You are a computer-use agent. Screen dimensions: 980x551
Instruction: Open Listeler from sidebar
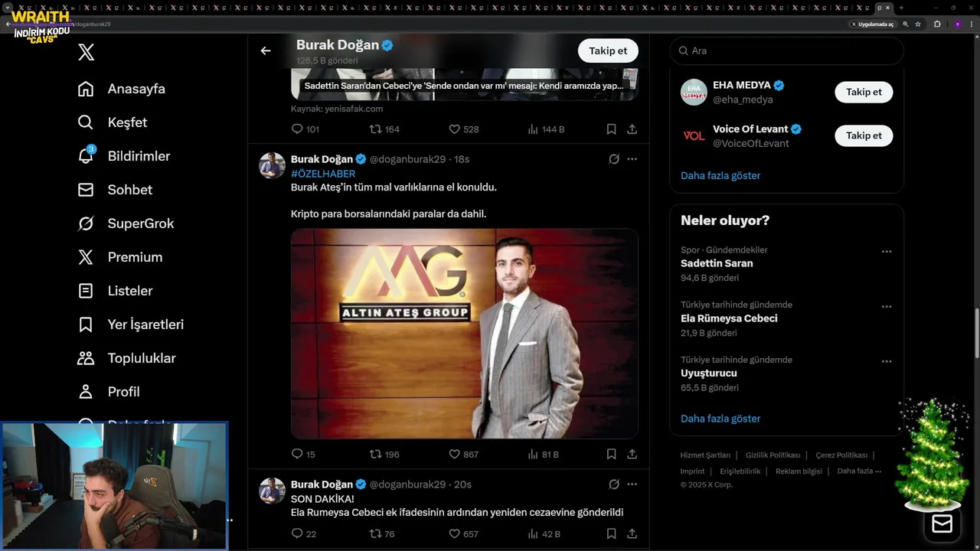(x=116, y=291)
